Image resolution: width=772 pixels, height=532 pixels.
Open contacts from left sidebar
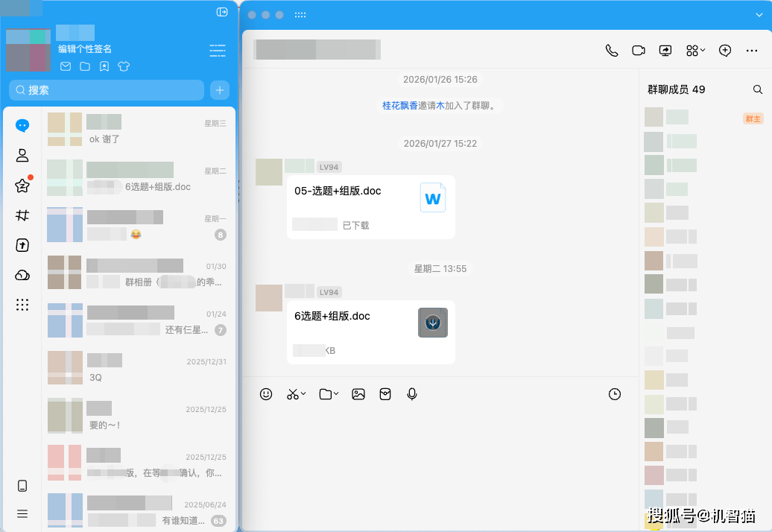pos(22,155)
